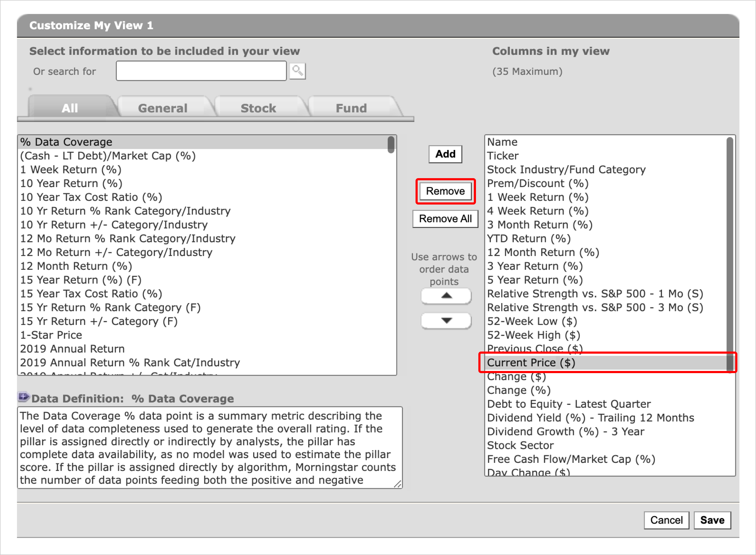Select 'Relative Strength vs. S&P 500 - 3 Mo (S)'

(606, 307)
